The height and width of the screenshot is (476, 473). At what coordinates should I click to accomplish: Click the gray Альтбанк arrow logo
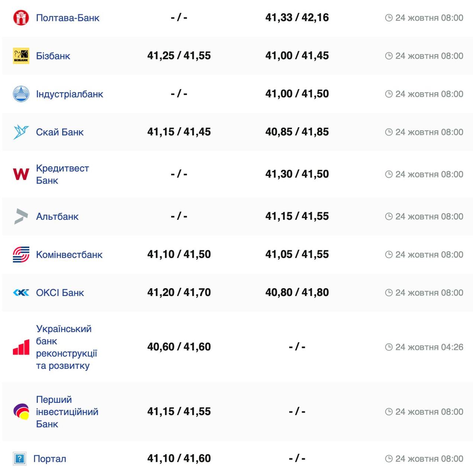(21, 216)
